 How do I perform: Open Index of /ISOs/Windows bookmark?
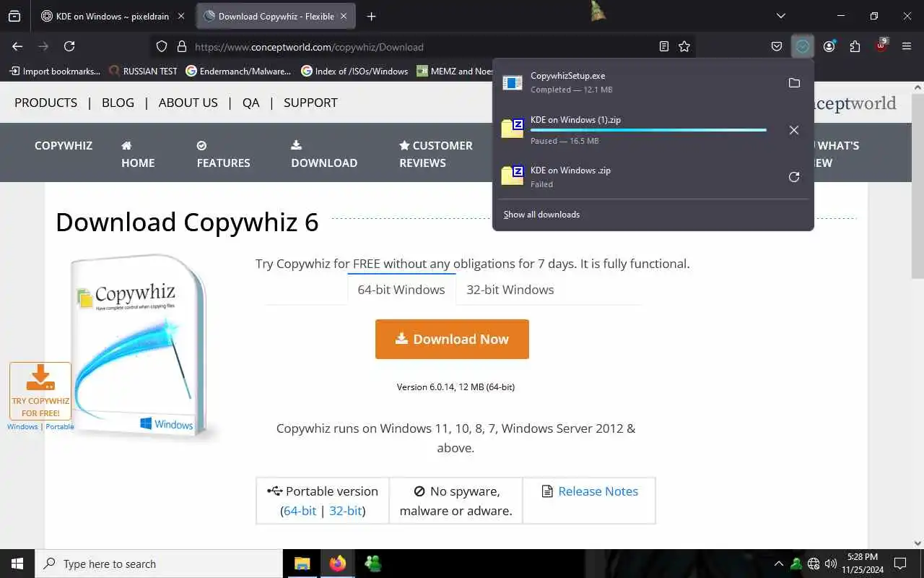354,71
